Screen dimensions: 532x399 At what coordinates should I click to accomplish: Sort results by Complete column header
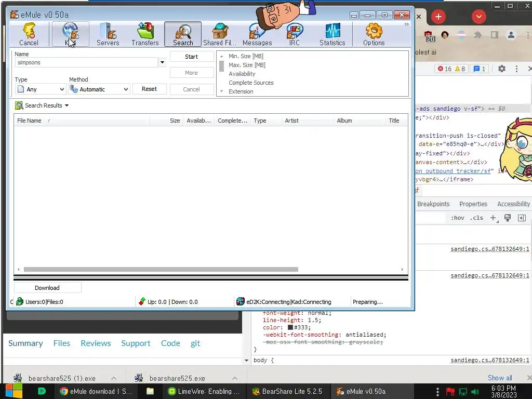232,121
